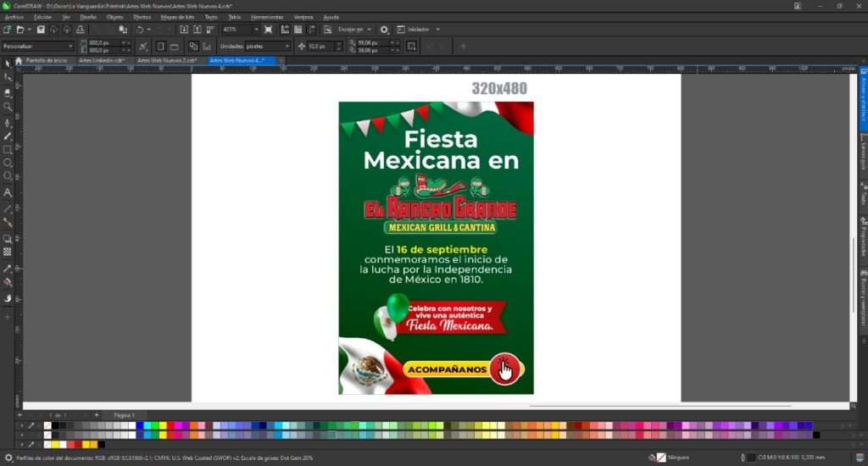This screenshot has height=466, width=868.
Task: Select the Pick tool in toolbox
Action: pos(8,64)
